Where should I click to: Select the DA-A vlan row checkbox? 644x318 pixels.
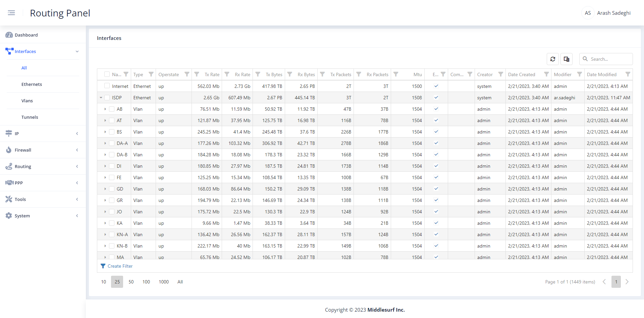(112, 143)
